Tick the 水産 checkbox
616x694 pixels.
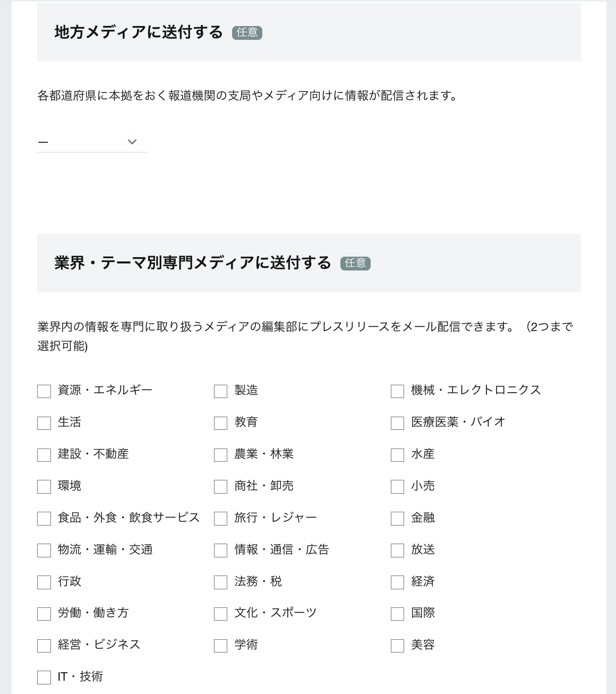click(397, 455)
